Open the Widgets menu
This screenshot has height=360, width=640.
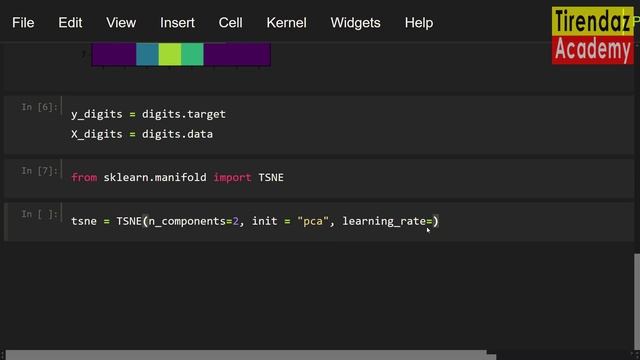coord(355,23)
